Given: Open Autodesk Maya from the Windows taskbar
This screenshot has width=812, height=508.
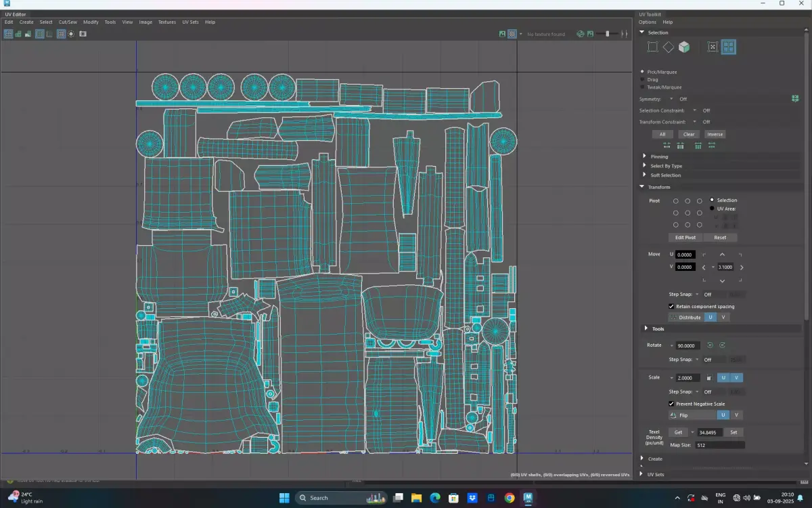Looking at the screenshot, I should [528, 498].
